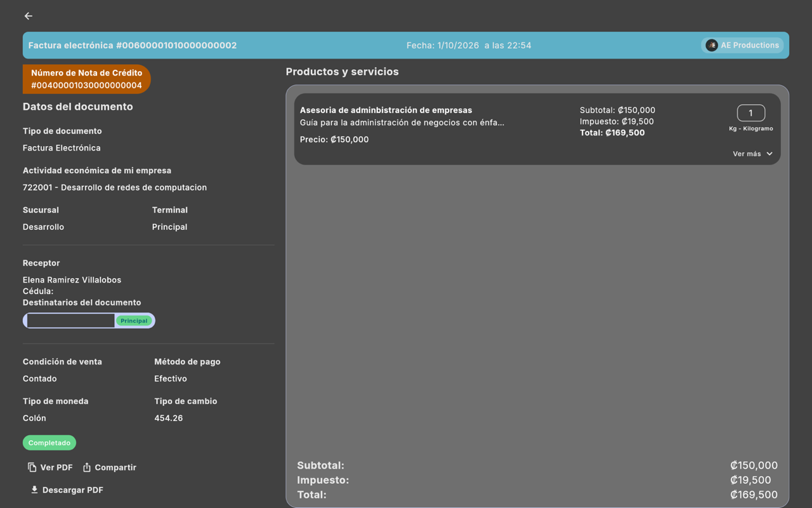Click the Kg - Kilogramo unit label
The width and height of the screenshot is (812, 508).
751,128
